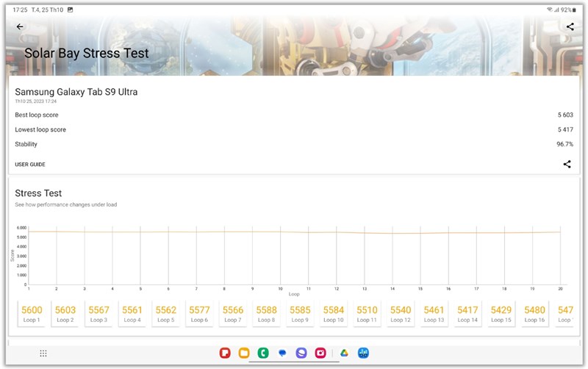588x369 pixels.
Task: Launch the purple Samsung Internet browser
Action: click(301, 353)
